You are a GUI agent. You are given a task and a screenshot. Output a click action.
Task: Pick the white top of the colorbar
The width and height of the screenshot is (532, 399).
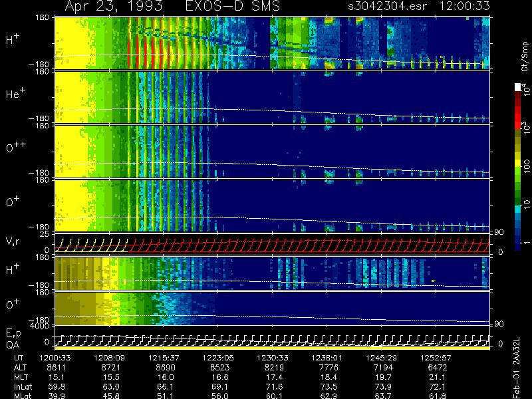point(518,88)
